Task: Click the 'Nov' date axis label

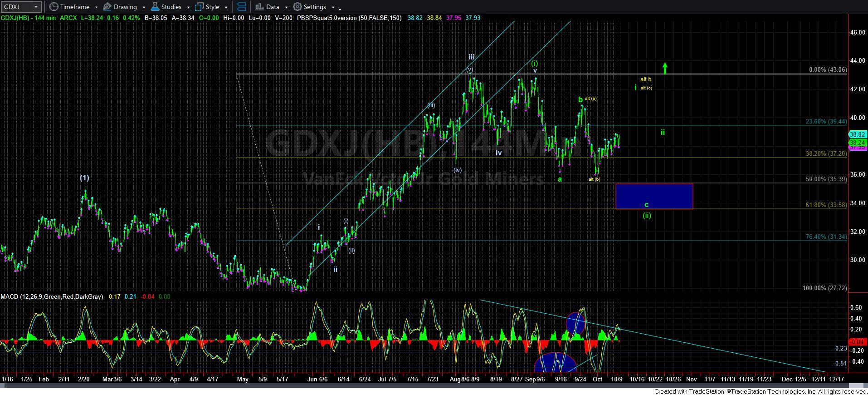Action: tap(691, 379)
